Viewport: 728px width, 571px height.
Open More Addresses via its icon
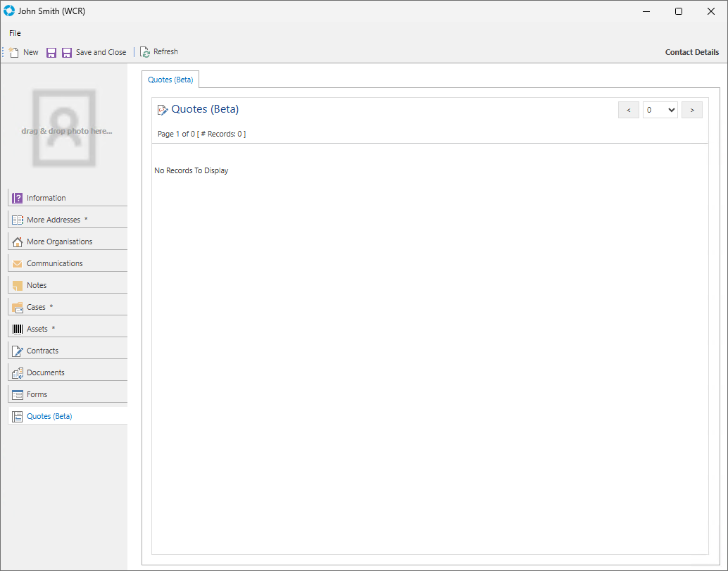[x=18, y=220]
